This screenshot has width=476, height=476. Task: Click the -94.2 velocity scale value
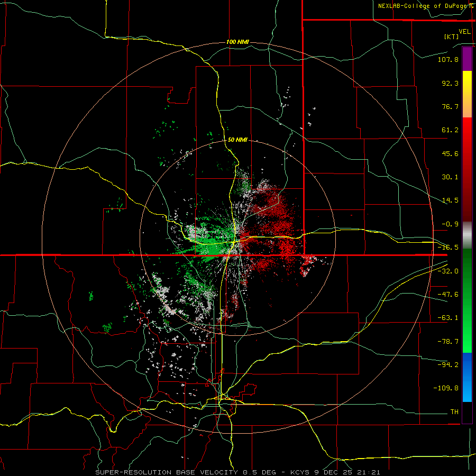[x=448, y=364]
